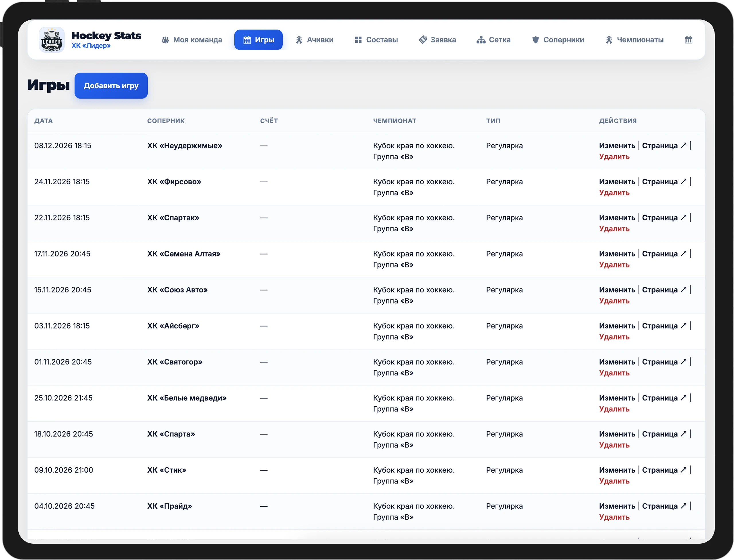This screenshot has height=560, width=734.
Task: Open the Заявка tab
Action: click(x=438, y=40)
